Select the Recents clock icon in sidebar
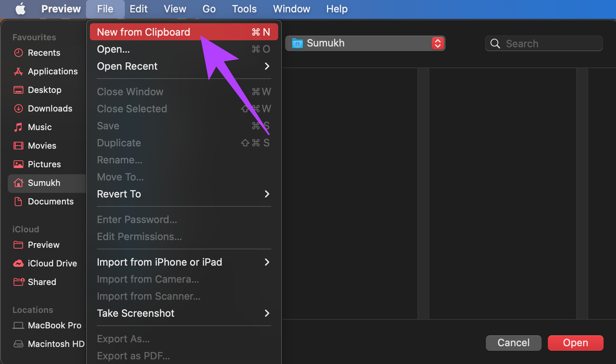This screenshot has width=616, height=364. click(x=18, y=53)
